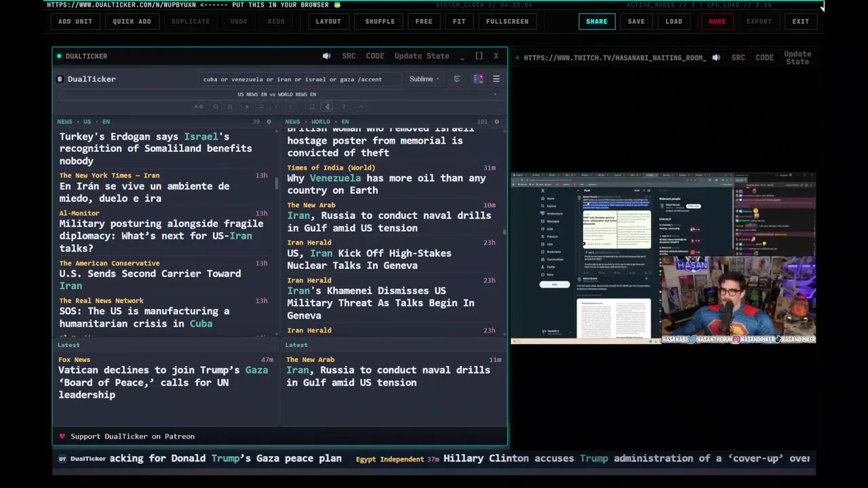Screen dimensions: 868x488
Task: Click the SHUFFLE option
Action: coord(380,21)
